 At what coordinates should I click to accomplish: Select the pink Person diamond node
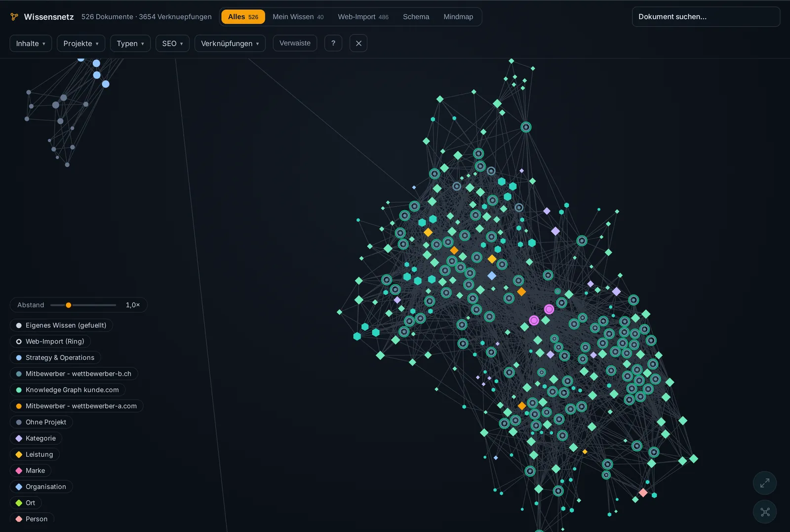coord(643,493)
